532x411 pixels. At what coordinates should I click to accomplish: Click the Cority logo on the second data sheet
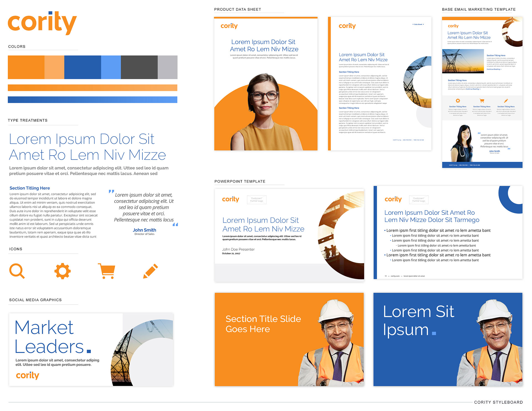pos(347,26)
